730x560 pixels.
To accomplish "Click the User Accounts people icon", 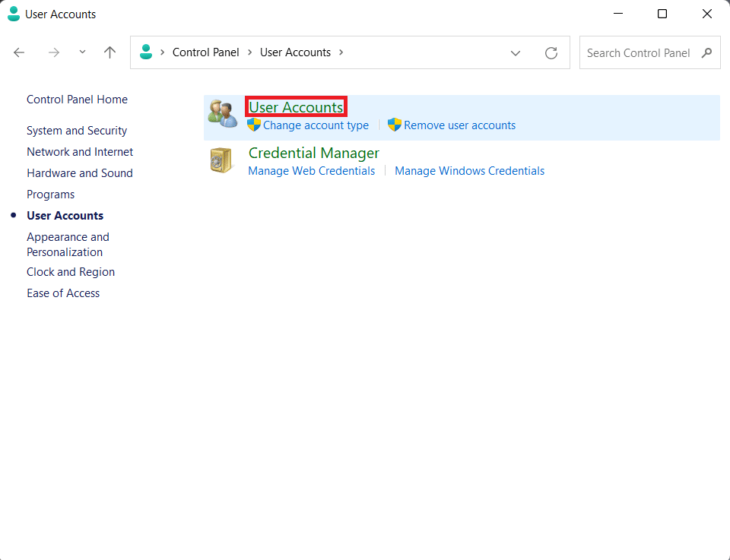I will pos(223,114).
